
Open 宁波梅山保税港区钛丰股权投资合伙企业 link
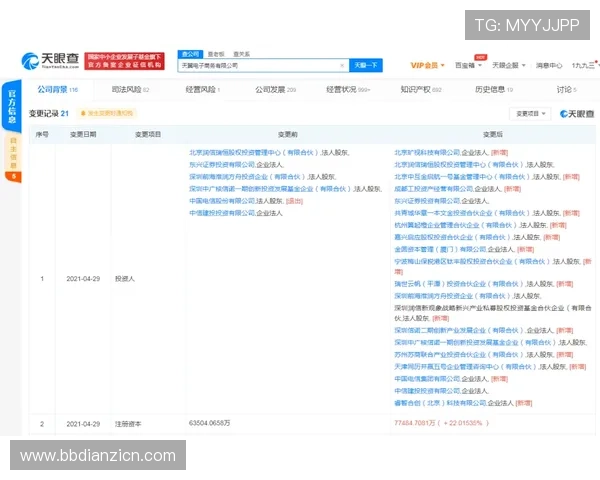(473, 262)
